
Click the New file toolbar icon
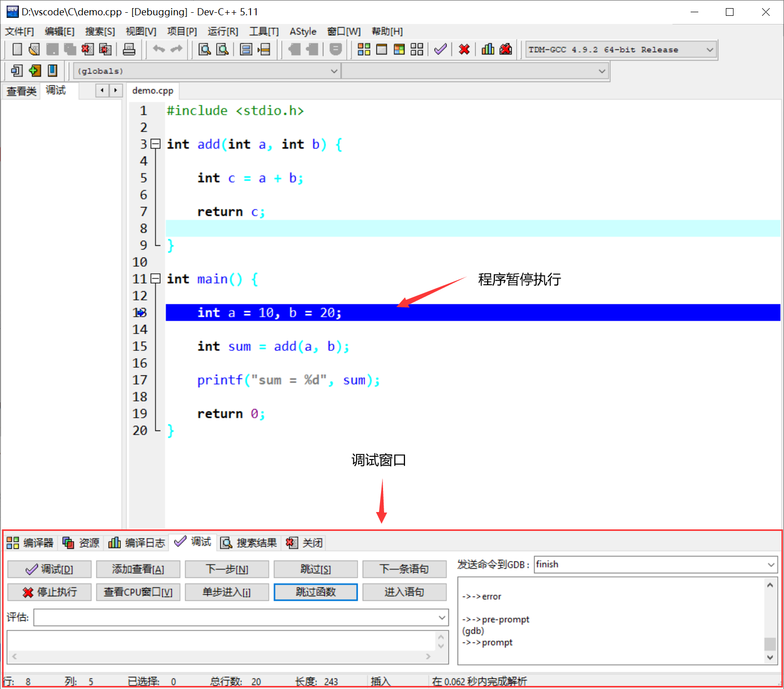coord(17,49)
